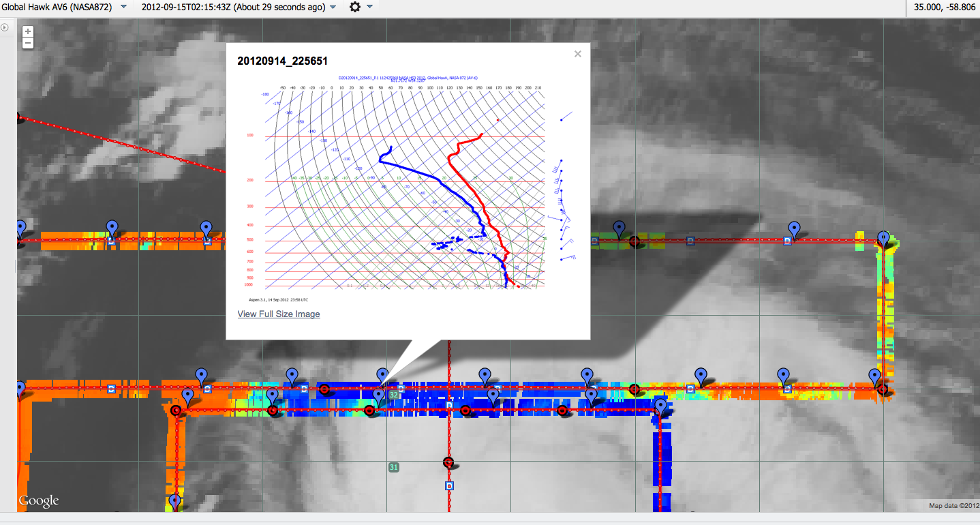Open the dropdown arrow beside the gear
The height and width of the screenshot is (525, 980).
[x=370, y=7]
